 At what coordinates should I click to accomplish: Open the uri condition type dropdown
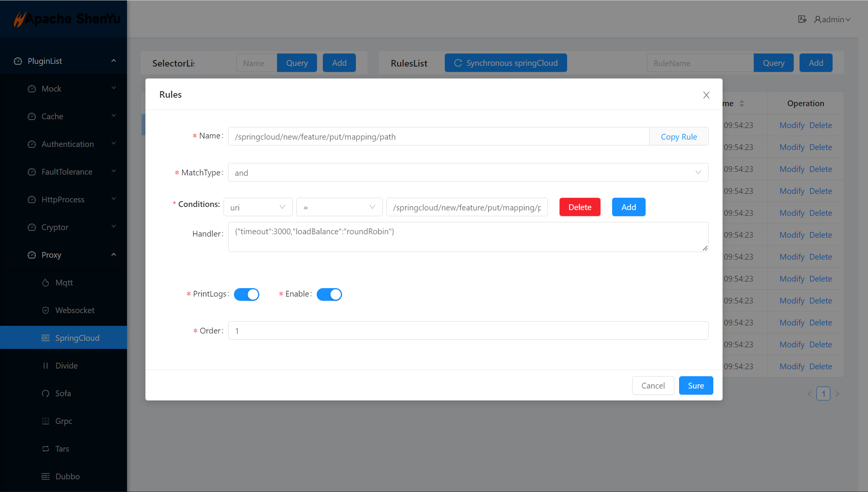[x=258, y=207]
